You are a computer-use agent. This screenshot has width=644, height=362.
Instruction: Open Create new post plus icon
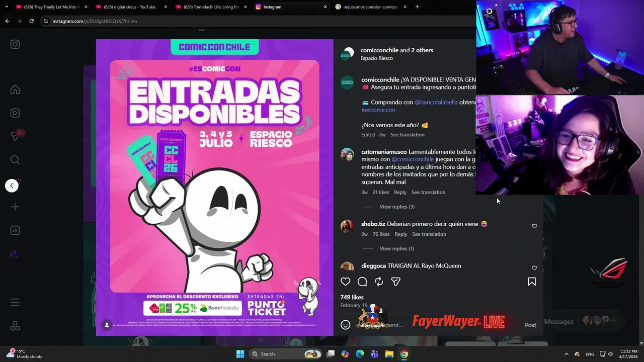[15, 207]
